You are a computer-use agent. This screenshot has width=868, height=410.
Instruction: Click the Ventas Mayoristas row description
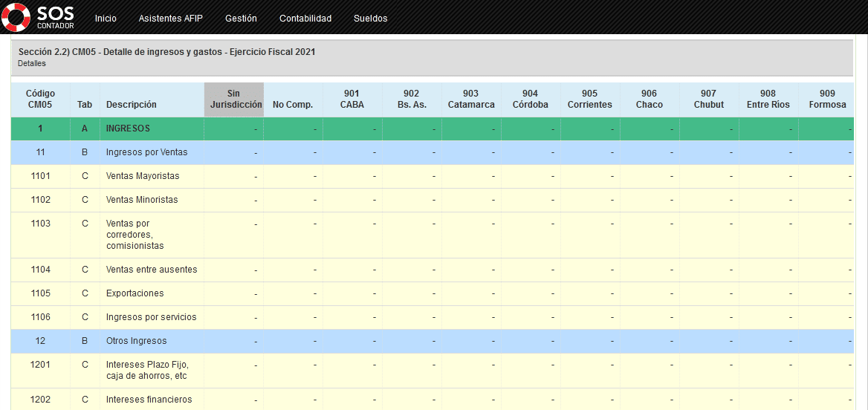(x=143, y=176)
